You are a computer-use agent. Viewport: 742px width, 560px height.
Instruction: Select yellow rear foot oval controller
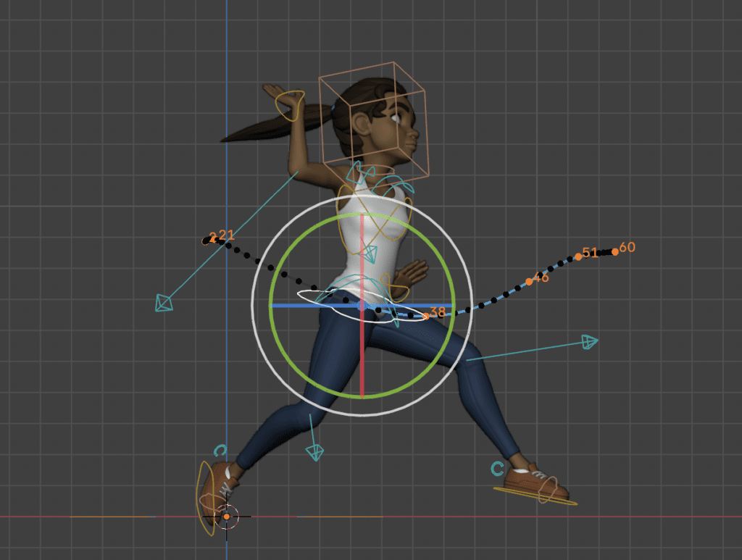(205, 498)
